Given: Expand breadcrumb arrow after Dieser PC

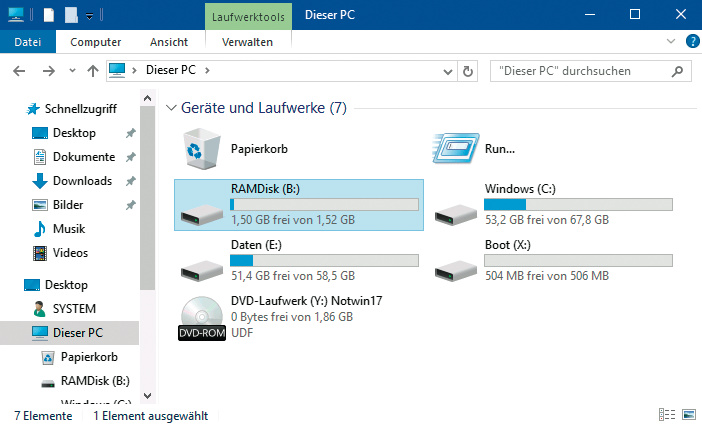Looking at the screenshot, I should pyautogui.click(x=207, y=71).
